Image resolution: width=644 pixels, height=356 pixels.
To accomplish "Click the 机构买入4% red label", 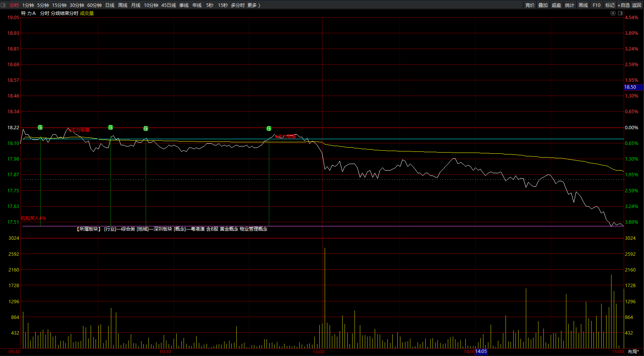I will click(33, 218).
